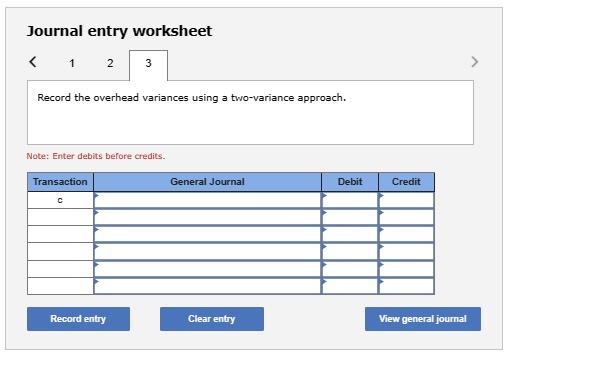Image resolution: width=610 pixels, height=378 pixels.
Task: Click Credit field in third row
Action: point(406,234)
